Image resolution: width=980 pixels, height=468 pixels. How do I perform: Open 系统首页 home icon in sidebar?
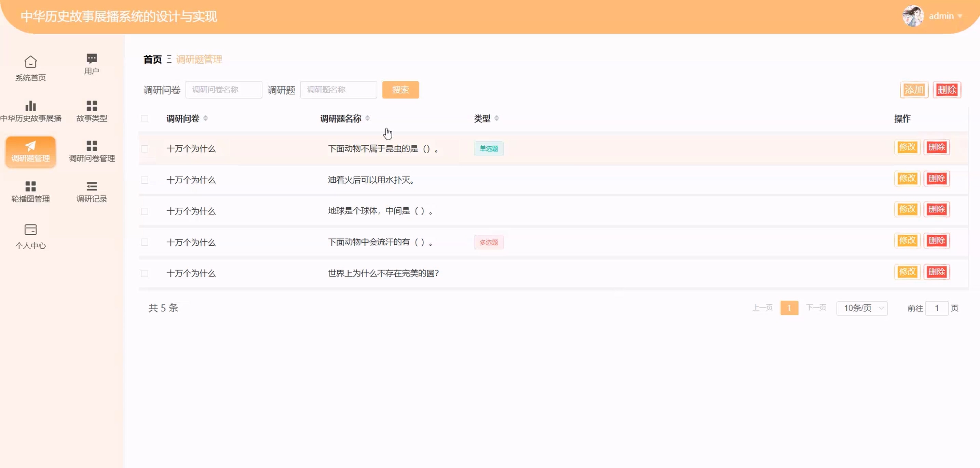pos(30,62)
